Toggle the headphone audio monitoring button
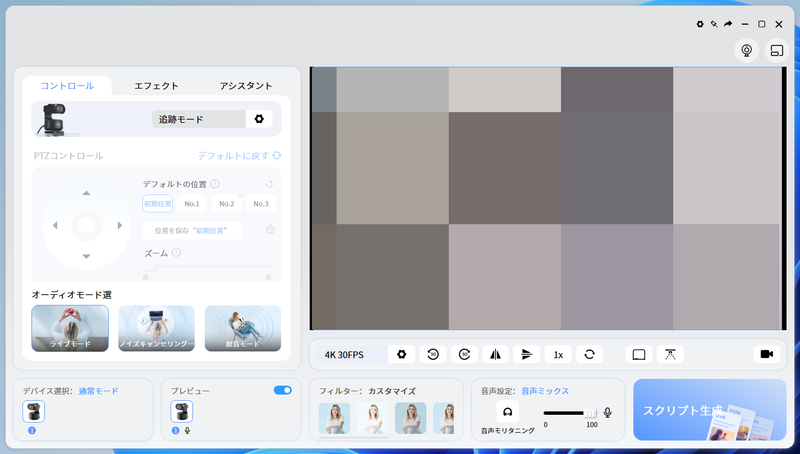800x454 pixels. 508,412
